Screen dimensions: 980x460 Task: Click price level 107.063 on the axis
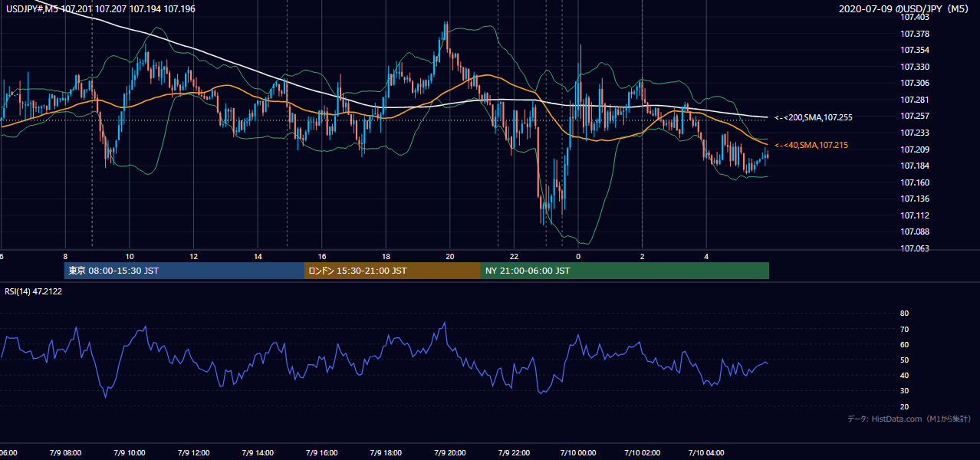coord(915,248)
